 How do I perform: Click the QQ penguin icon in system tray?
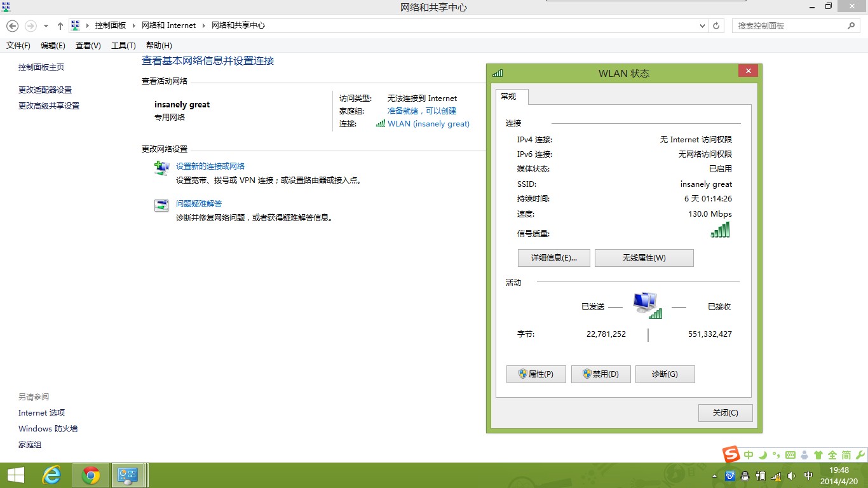pyautogui.click(x=745, y=476)
